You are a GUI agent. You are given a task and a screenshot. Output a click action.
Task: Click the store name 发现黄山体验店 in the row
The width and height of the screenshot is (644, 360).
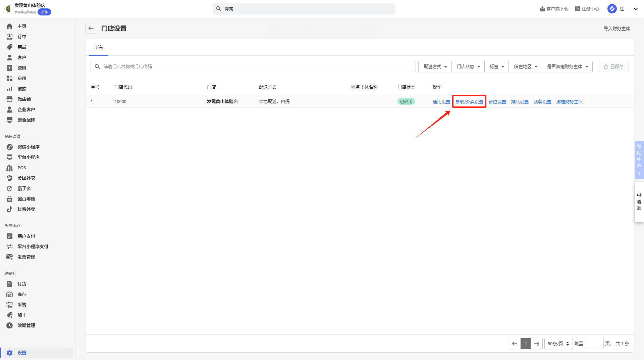pyautogui.click(x=222, y=101)
